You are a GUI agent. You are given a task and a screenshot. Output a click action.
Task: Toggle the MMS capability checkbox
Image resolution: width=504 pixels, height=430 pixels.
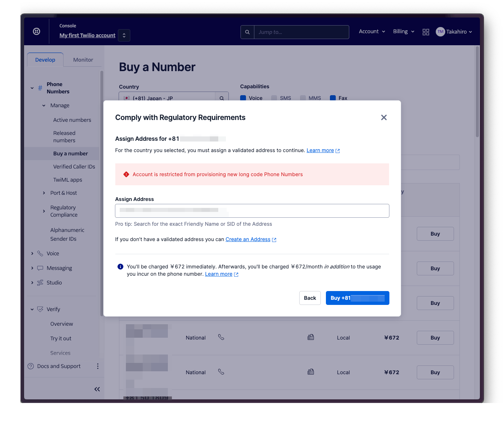303,98
